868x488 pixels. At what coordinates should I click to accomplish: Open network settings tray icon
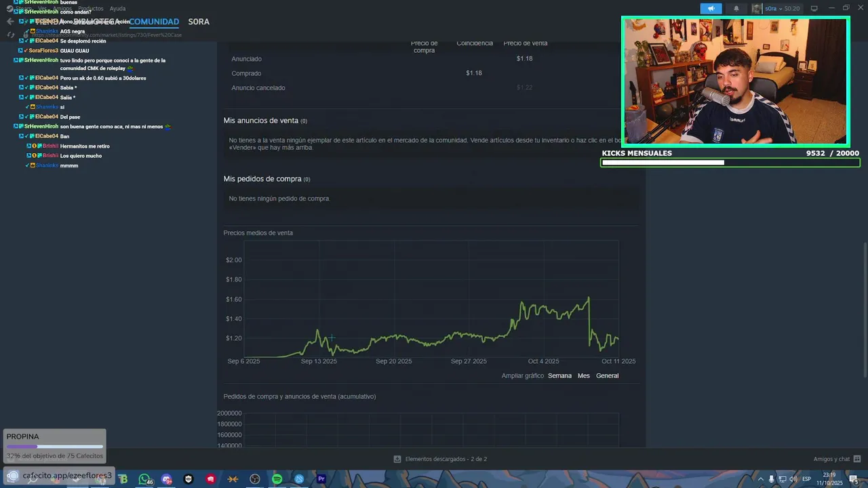click(782, 479)
